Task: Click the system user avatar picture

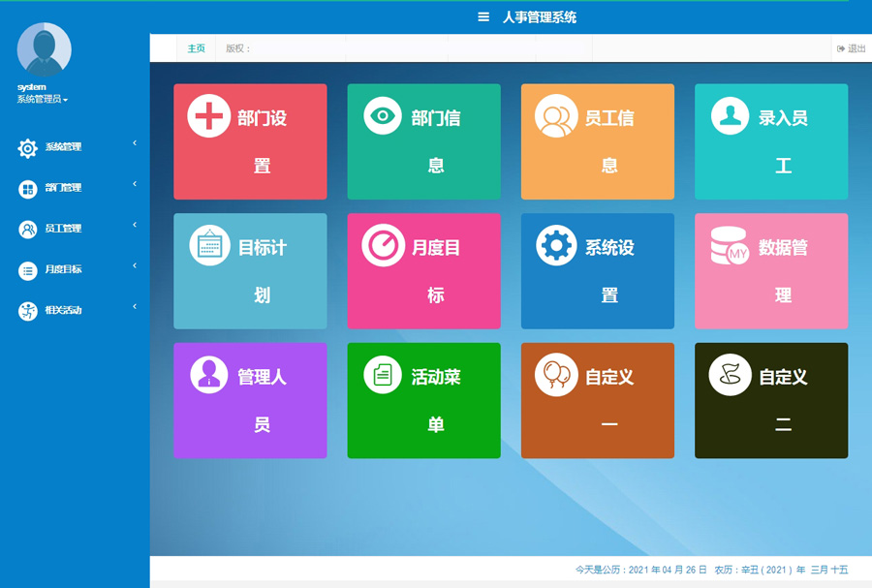Action: point(45,49)
